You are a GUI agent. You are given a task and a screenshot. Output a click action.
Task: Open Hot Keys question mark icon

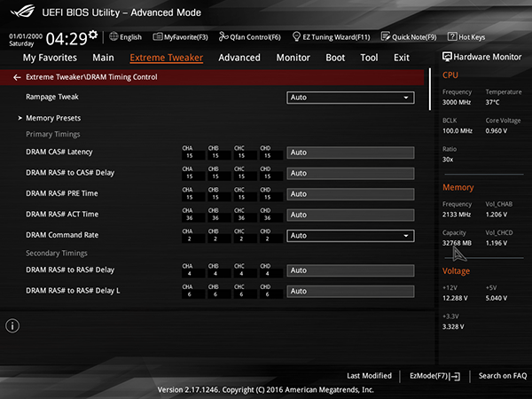(452, 36)
